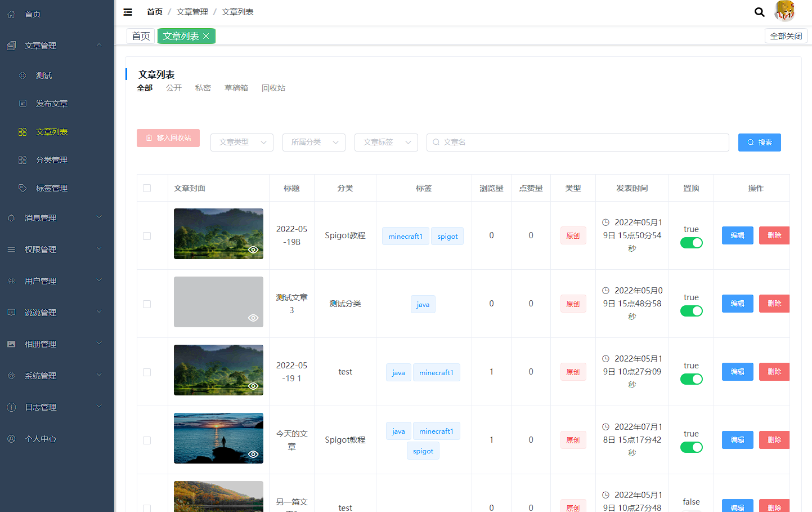This screenshot has height=512, width=812.
Task: Click 删除 button for 2022-05-19B article
Action: [774, 235]
